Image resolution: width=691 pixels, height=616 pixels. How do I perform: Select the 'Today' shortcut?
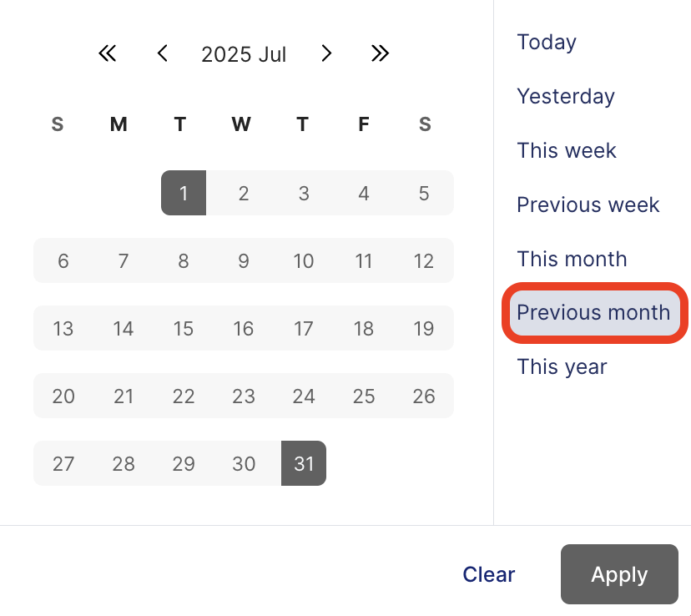[547, 42]
